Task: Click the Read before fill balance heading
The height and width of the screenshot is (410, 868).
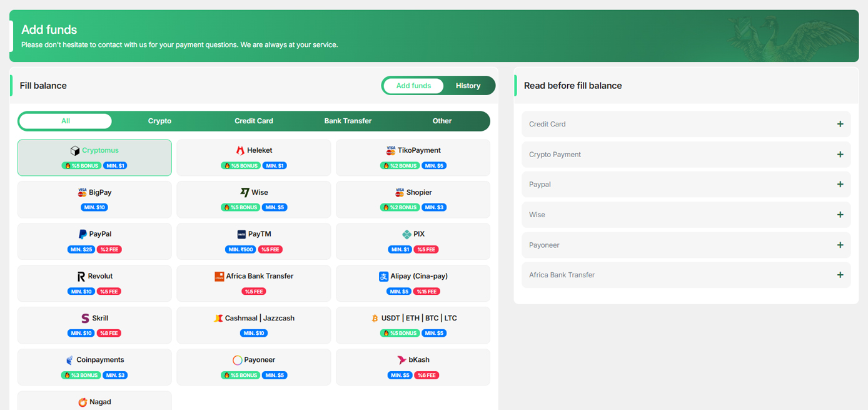Action: [x=573, y=86]
